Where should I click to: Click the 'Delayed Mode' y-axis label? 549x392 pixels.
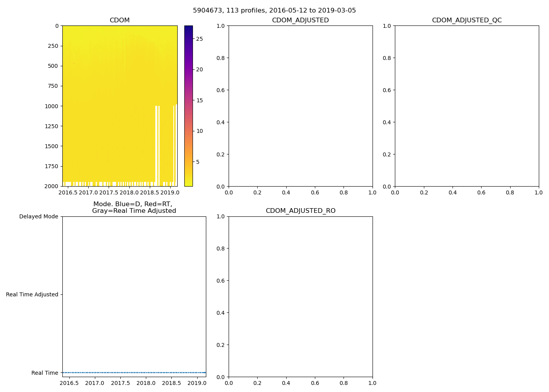tap(38, 216)
